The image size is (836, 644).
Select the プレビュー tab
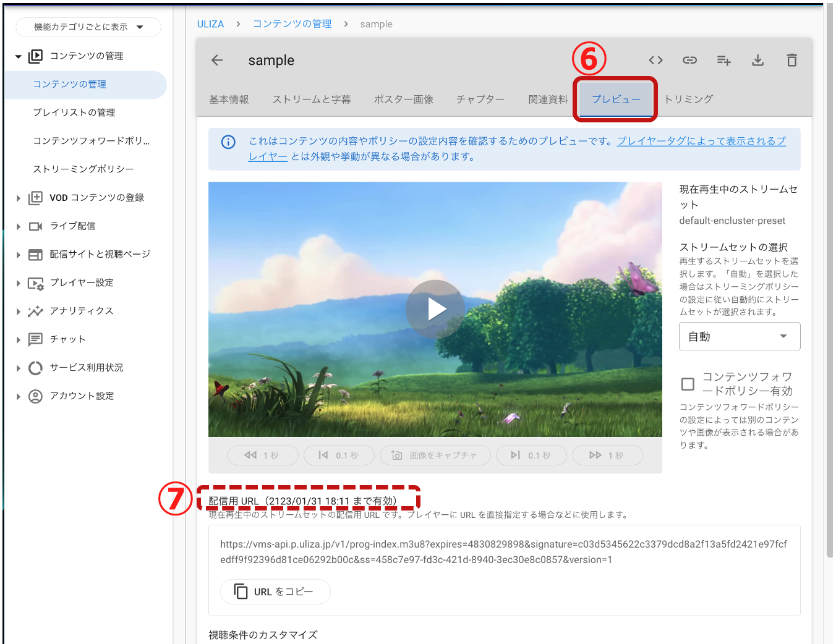616,100
